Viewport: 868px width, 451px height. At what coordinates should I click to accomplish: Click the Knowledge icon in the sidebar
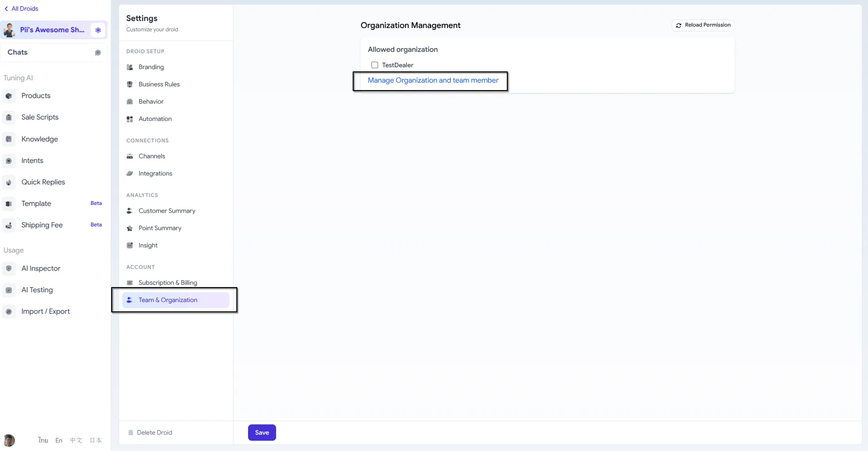(9, 139)
